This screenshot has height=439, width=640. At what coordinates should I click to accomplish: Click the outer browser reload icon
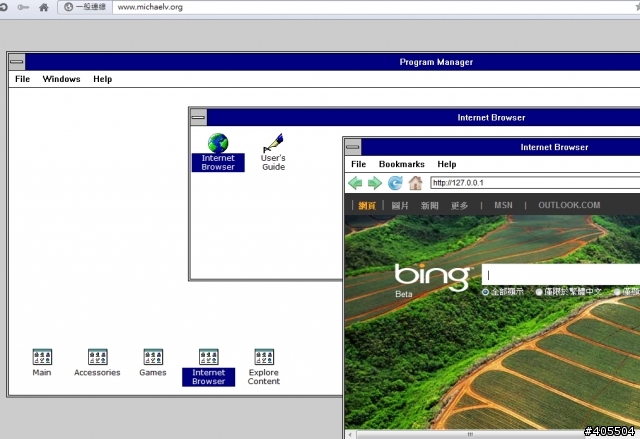4,7
